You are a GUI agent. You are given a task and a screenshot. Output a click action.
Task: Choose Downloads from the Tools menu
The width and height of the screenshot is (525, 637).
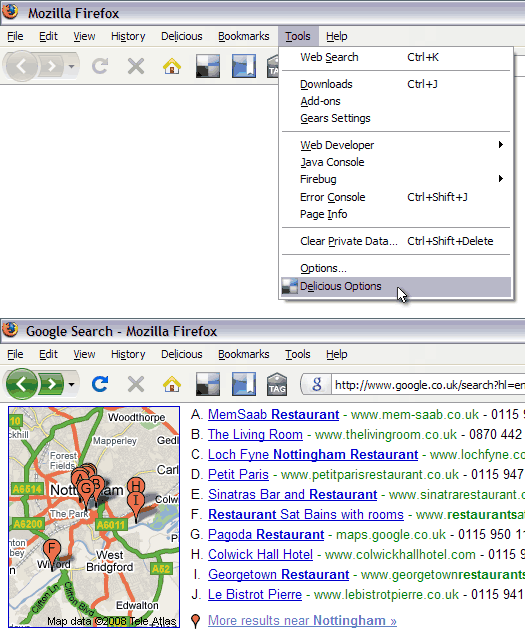click(396, 84)
